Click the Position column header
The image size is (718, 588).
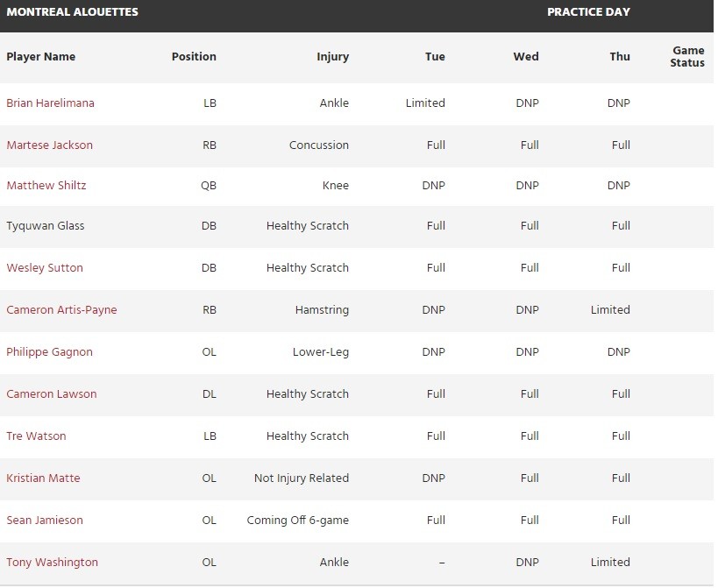194,57
